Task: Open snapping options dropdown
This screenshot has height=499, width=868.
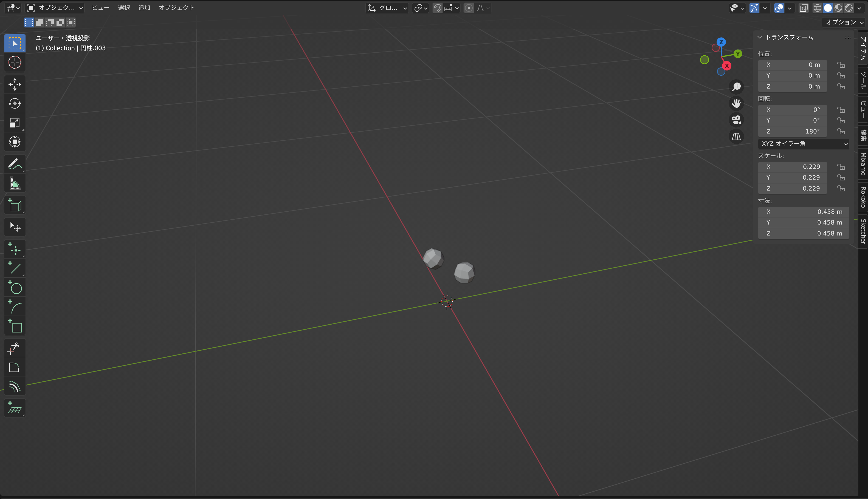Action: pyautogui.click(x=452, y=8)
